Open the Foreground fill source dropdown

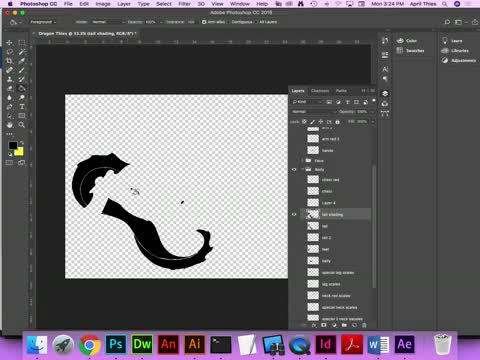tap(43, 22)
